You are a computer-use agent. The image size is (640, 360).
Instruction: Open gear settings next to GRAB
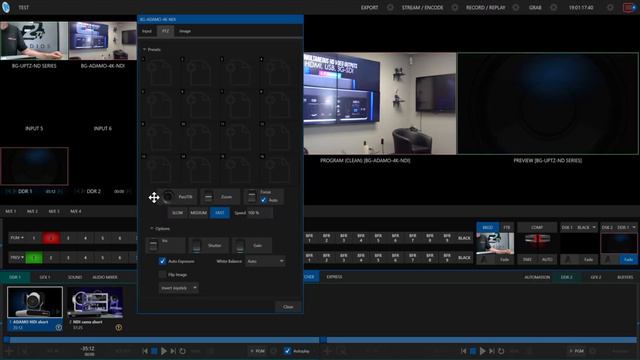point(553,7)
